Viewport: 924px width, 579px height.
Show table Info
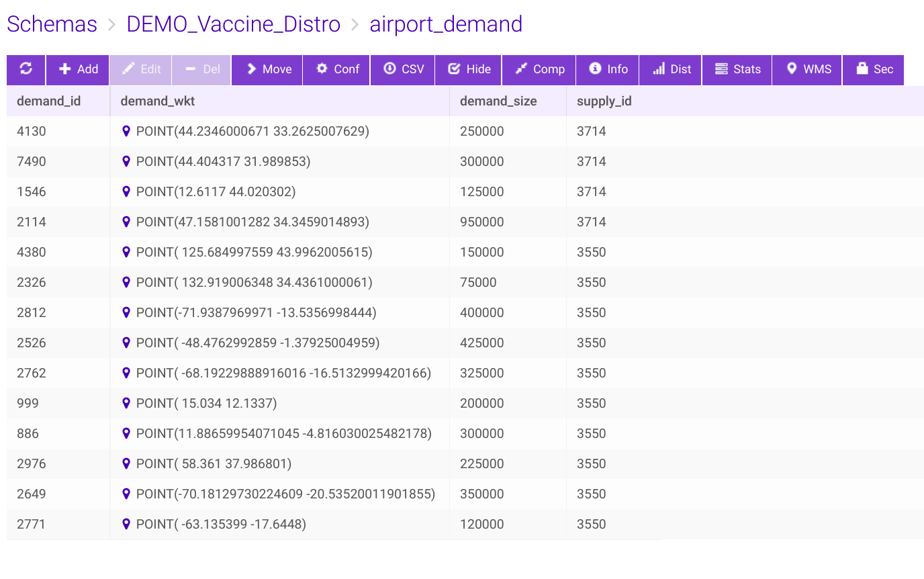608,69
